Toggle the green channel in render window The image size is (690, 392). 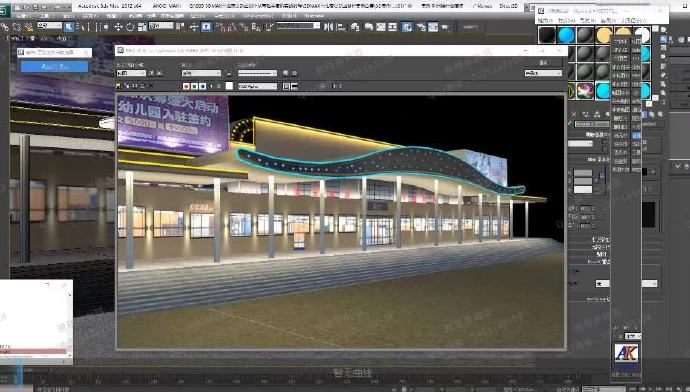pos(194,86)
